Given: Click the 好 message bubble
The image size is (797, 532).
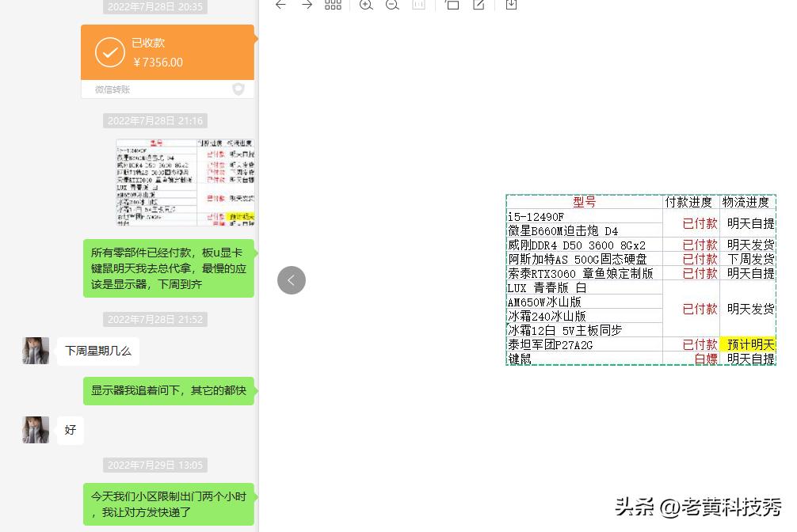Looking at the screenshot, I should pyautogui.click(x=70, y=430).
